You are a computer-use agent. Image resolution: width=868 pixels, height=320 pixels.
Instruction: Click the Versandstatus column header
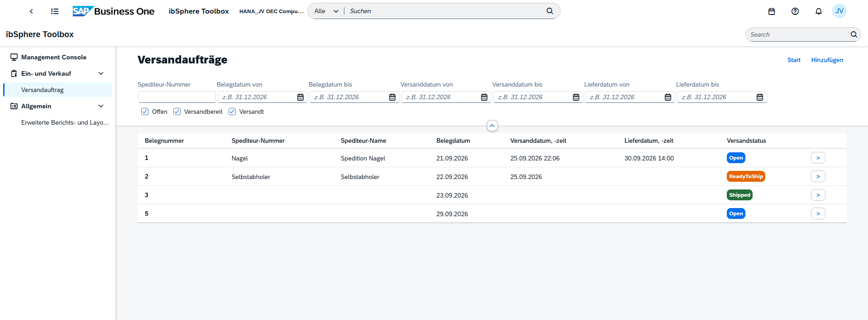[x=746, y=141]
